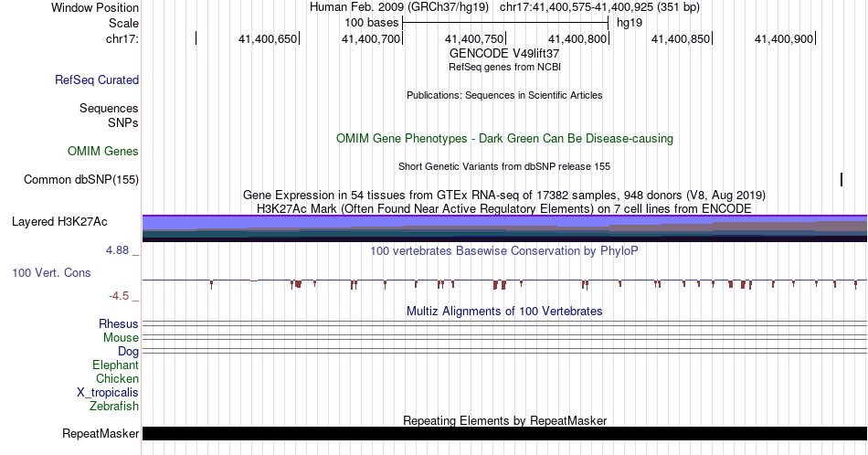Click the GENCODE V49lift37 track title
Image resolution: width=868 pixels, height=455 pixels.
504,54
